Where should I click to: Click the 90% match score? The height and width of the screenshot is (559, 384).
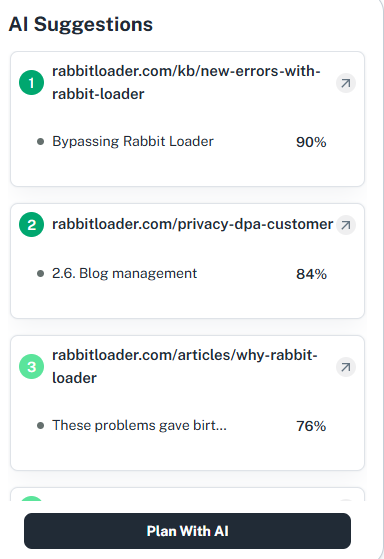tap(311, 142)
